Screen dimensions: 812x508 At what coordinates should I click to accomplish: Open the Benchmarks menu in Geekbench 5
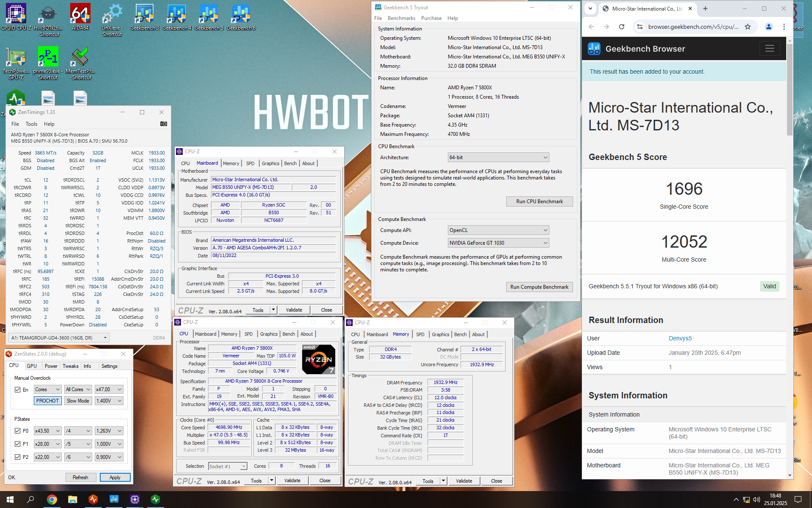pos(401,18)
